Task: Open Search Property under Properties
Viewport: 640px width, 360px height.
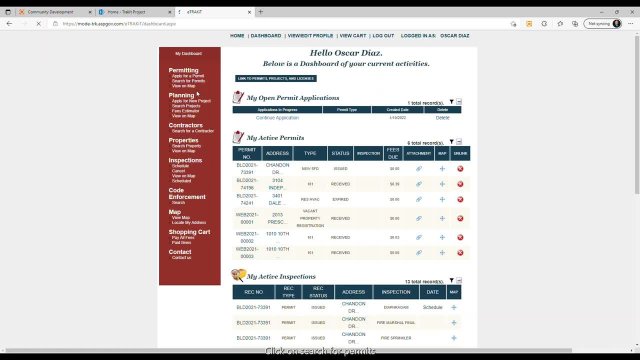Action: pyautogui.click(x=186, y=146)
